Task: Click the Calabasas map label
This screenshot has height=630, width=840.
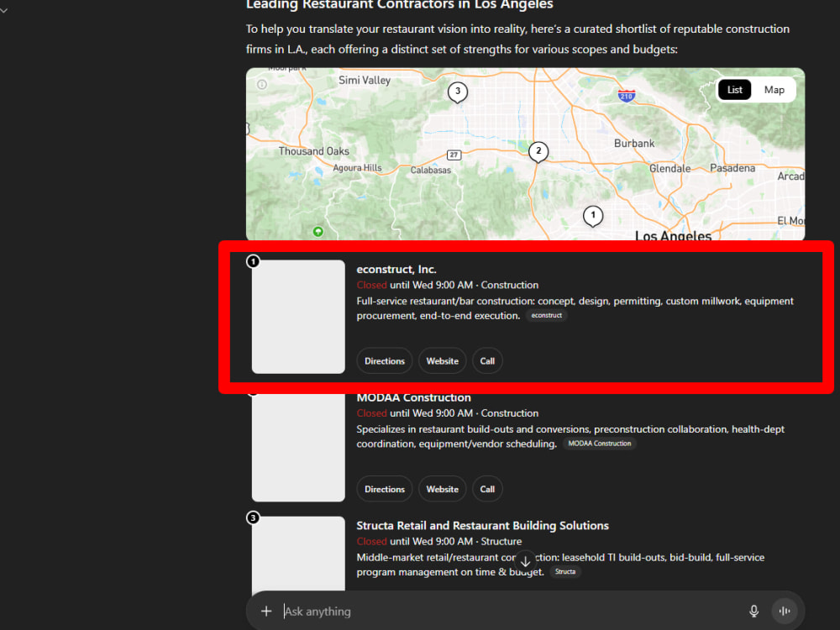Action: 431,171
